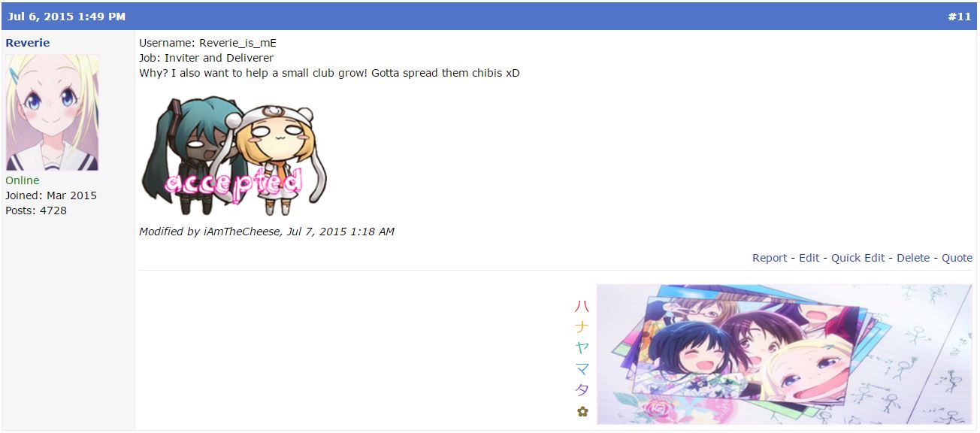Delete this post
980x433 pixels.
[913, 258]
